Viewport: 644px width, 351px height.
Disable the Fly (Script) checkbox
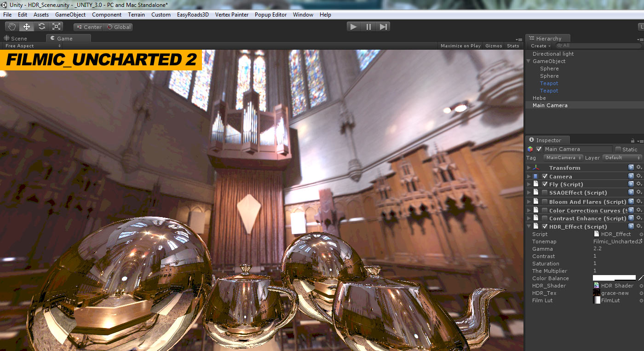click(545, 184)
